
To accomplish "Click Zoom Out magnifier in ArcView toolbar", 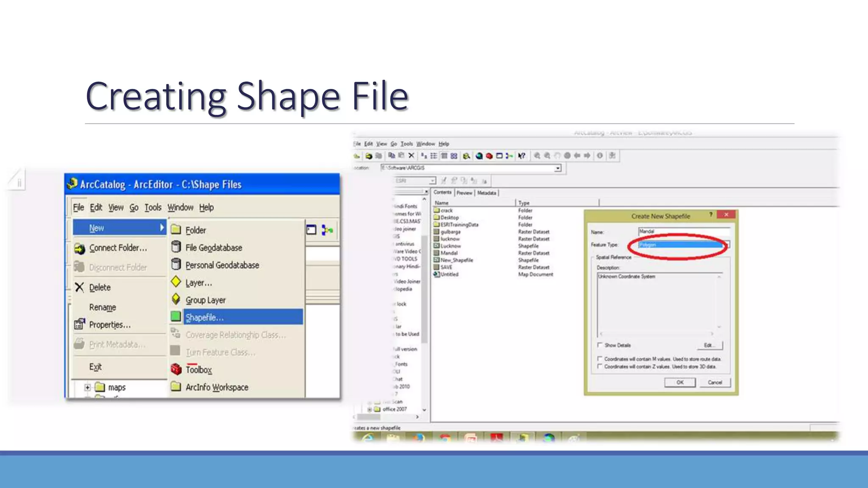I will click(x=547, y=156).
